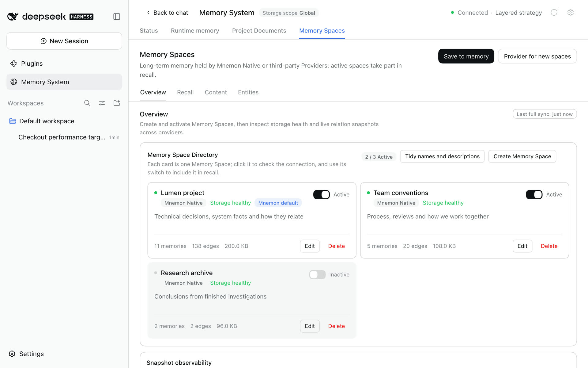Disable the Lumen project space toggle
588x368 pixels.
click(321, 194)
